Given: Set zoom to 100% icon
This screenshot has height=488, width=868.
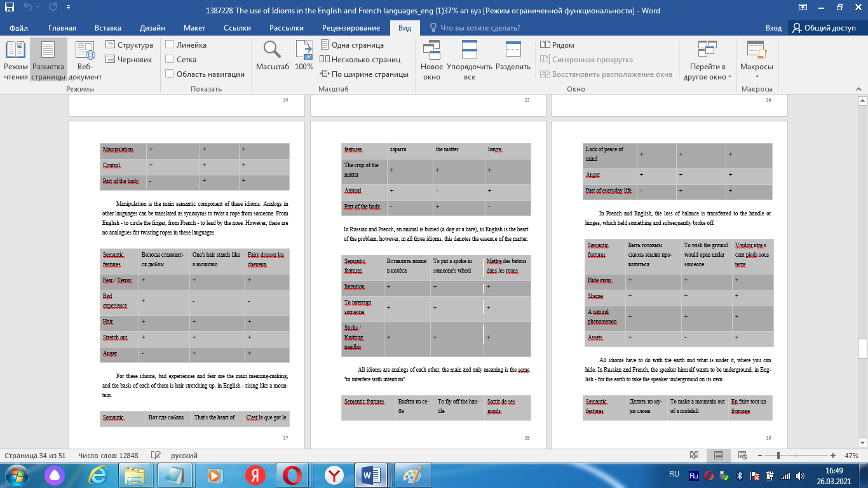Looking at the screenshot, I should click(x=304, y=56).
